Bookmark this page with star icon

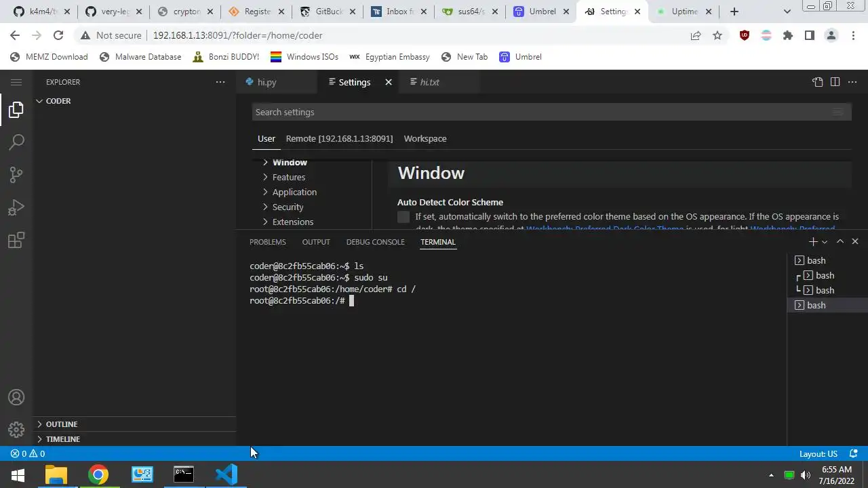coord(717,35)
